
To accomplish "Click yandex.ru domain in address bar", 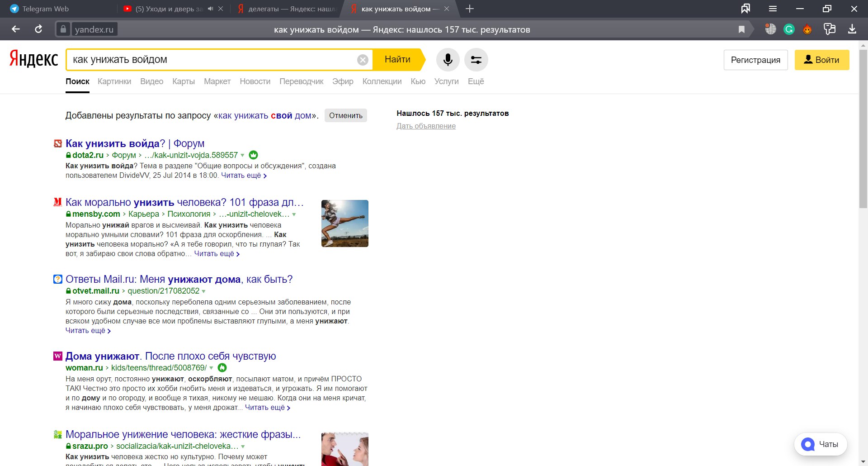I will [94, 29].
